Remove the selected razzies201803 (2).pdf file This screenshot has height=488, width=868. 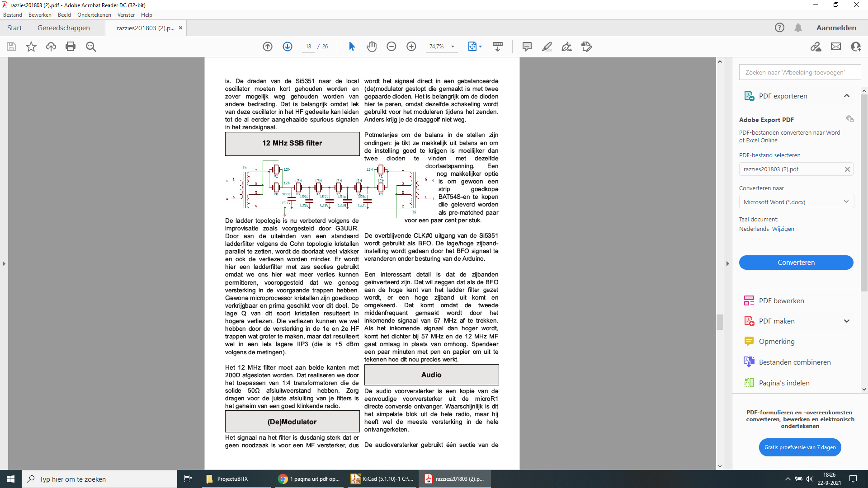[x=847, y=169]
